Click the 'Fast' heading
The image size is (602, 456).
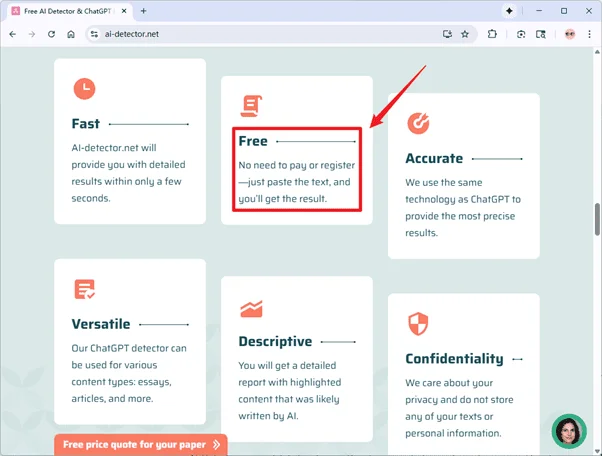86,124
